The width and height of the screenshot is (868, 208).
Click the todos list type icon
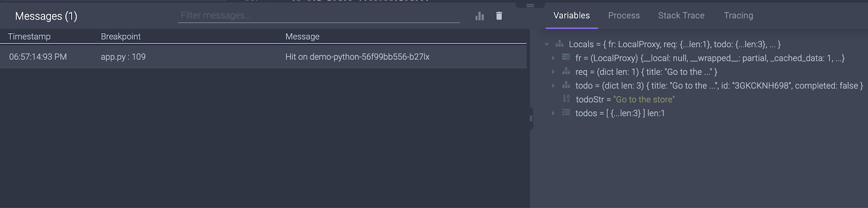566,112
